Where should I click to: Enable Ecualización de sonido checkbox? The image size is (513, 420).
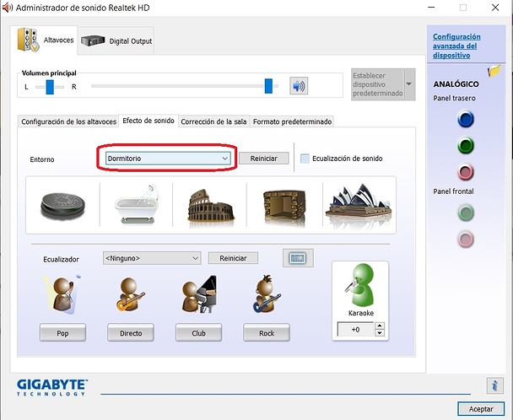pos(305,159)
